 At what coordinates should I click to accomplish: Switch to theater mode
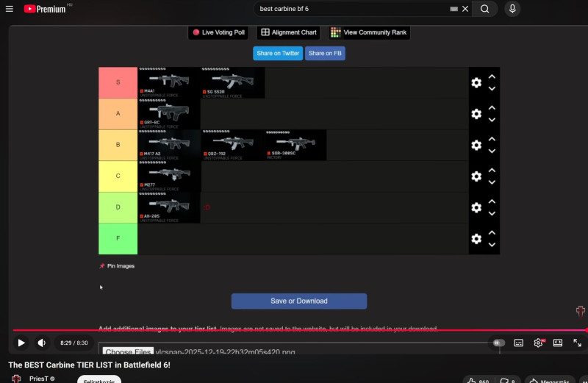pos(558,343)
